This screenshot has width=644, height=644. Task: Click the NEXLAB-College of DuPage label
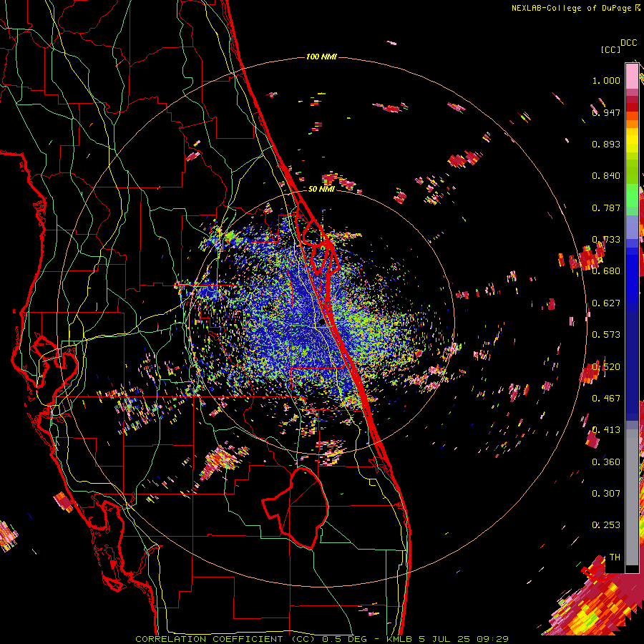[x=571, y=8]
